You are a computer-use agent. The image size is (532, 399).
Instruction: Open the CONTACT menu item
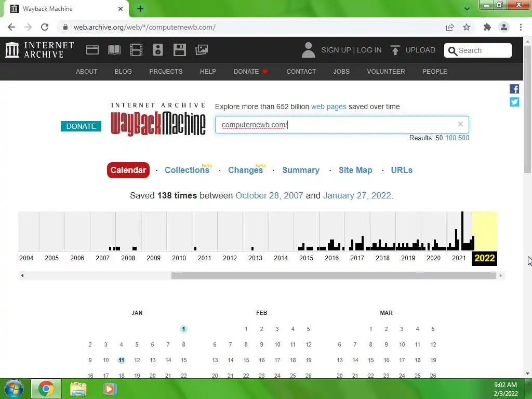pos(301,72)
